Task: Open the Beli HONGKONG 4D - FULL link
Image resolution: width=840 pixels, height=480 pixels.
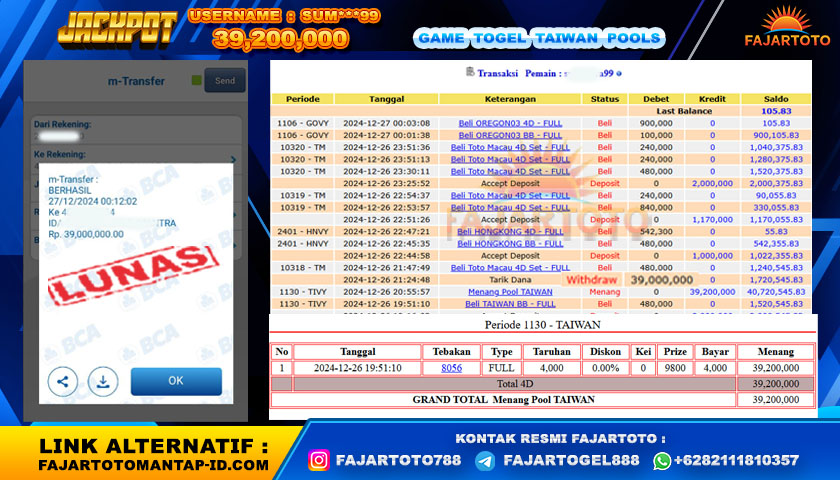Action: [510, 232]
